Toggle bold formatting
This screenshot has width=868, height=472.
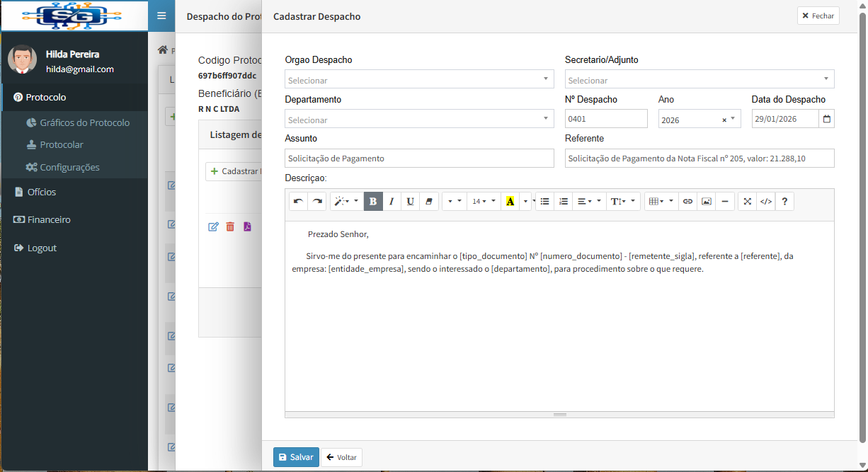click(373, 201)
